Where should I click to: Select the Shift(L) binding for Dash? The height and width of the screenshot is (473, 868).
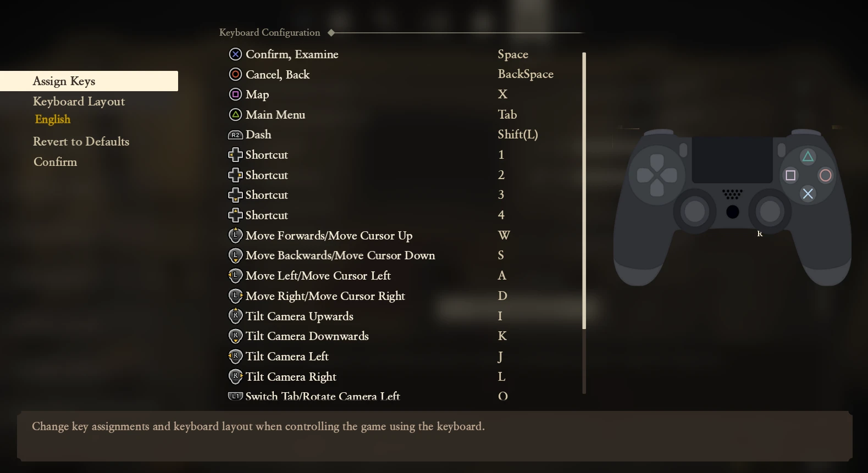coord(517,135)
